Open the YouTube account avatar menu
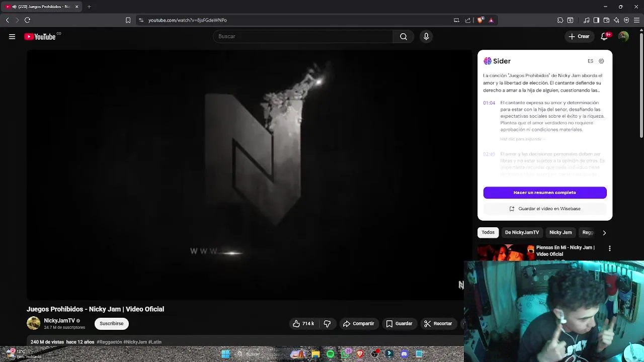Image resolution: width=644 pixels, height=362 pixels. (623, 36)
